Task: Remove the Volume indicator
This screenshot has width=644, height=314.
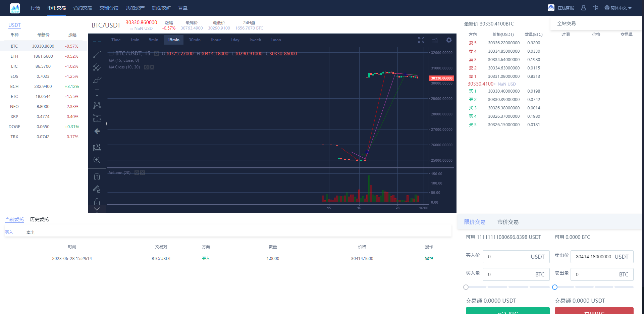Action: [x=143, y=173]
